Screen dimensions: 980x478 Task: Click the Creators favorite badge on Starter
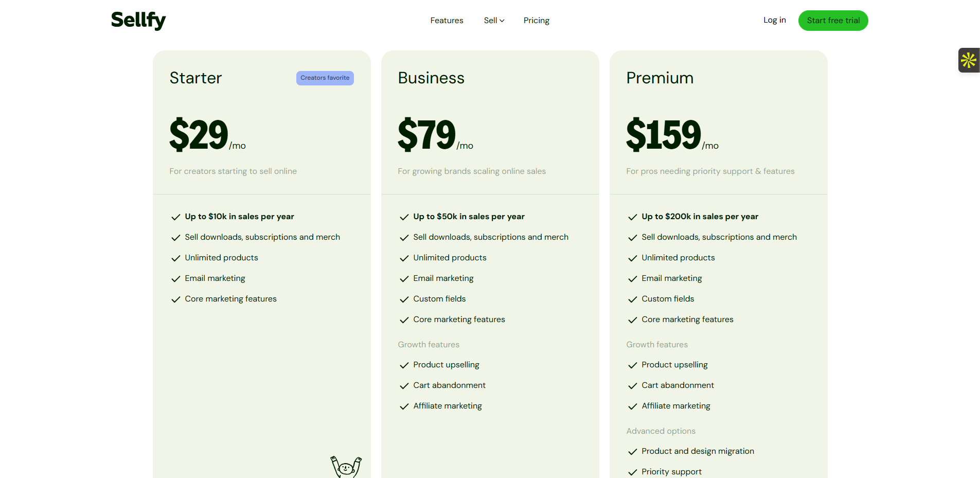click(x=325, y=78)
